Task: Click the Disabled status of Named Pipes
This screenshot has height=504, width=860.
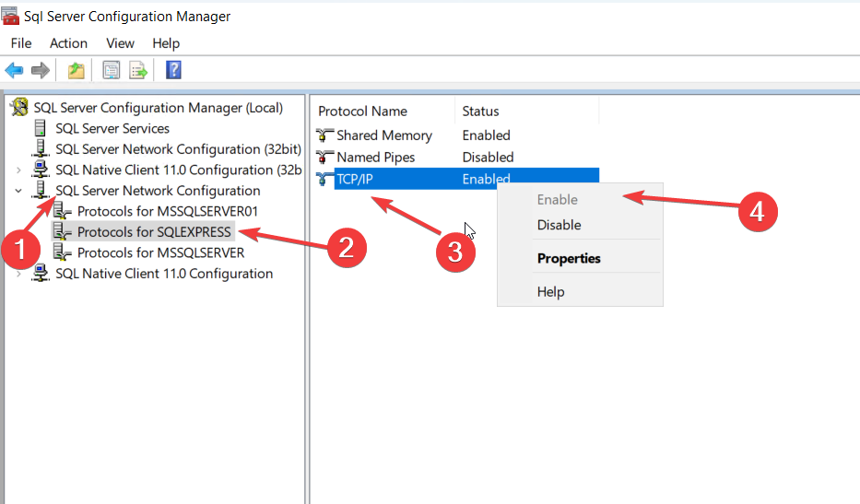Action: (488, 157)
